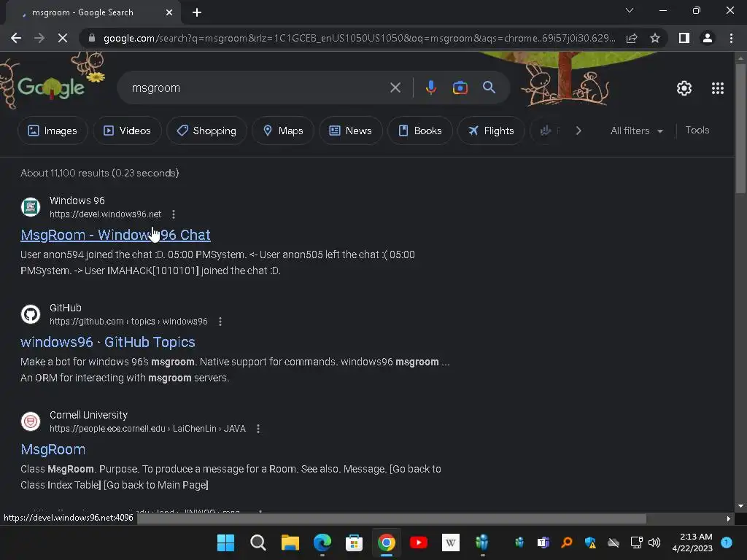Expand the All filters dropdown
This screenshot has width=747, height=560.
pos(636,131)
